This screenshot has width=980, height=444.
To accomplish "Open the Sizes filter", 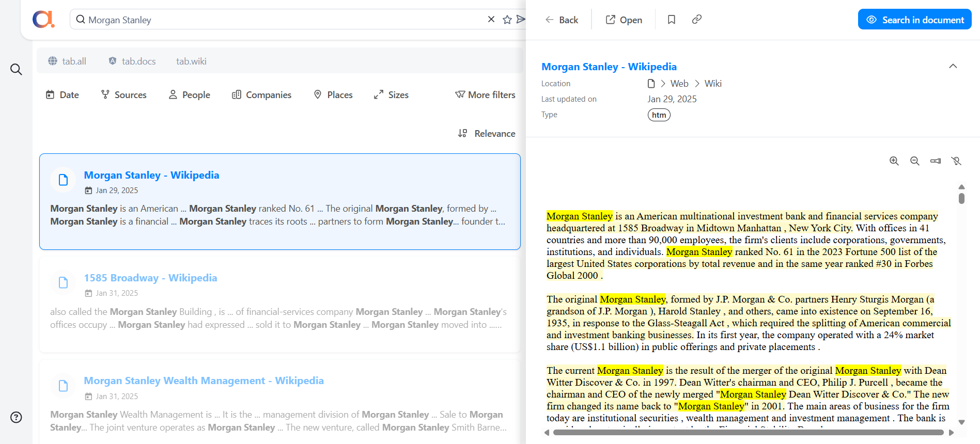I will 391,94.
